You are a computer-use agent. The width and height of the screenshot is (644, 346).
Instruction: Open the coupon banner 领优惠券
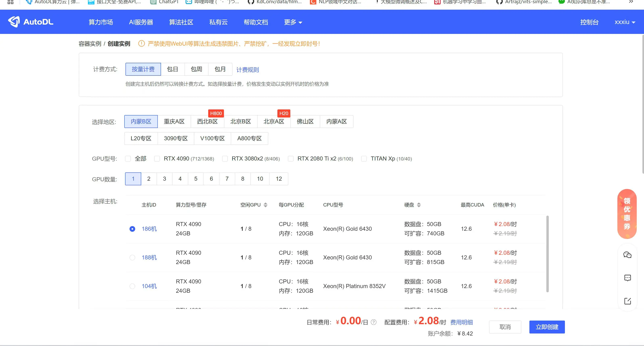pos(627,213)
